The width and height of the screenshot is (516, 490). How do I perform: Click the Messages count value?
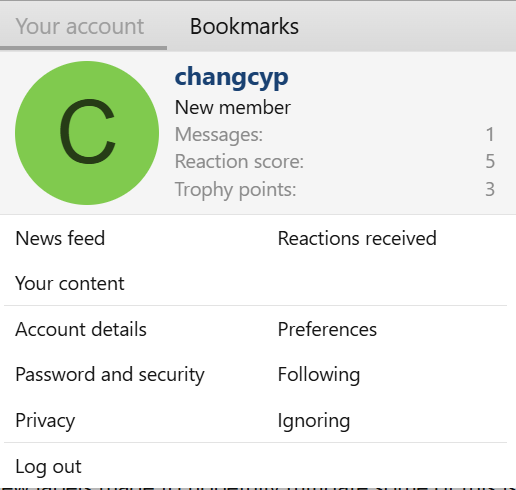(x=490, y=135)
